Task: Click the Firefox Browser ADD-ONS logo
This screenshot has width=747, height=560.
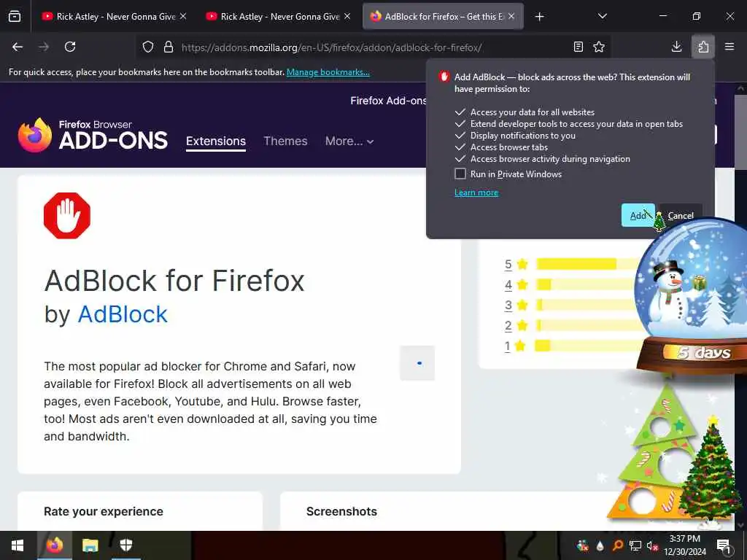Action: [x=93, y=135]
